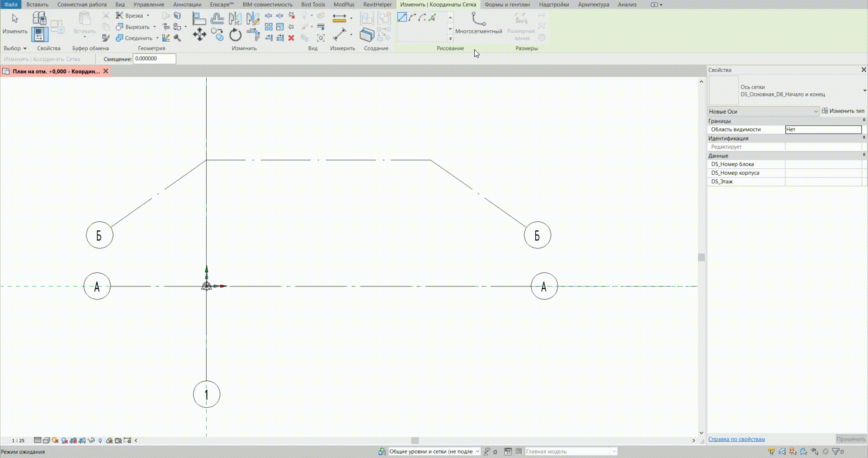
Task: Click the red Delete X icon
Action: tap(291, 38)
